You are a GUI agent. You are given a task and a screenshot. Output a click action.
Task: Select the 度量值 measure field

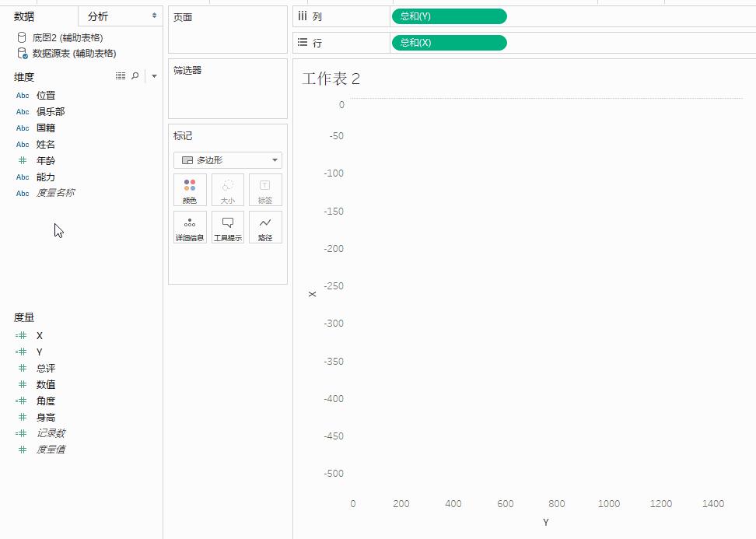point(51,450)
